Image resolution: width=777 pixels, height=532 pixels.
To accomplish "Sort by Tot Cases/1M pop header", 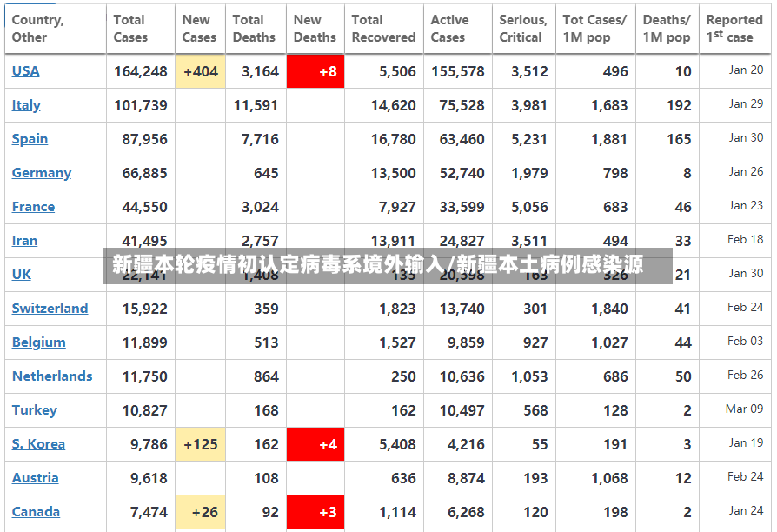I will [595, 29].
